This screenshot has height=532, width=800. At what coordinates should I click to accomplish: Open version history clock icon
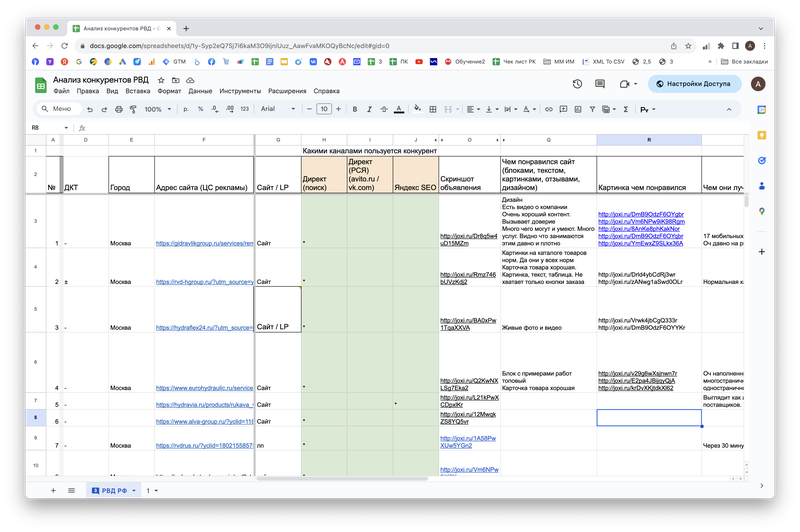[577, 84]
